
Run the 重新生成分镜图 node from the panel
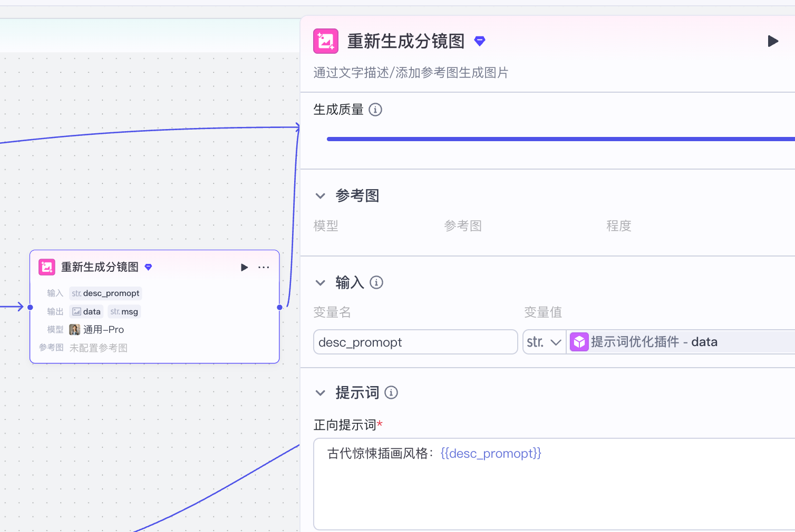(x=773, y=41)
